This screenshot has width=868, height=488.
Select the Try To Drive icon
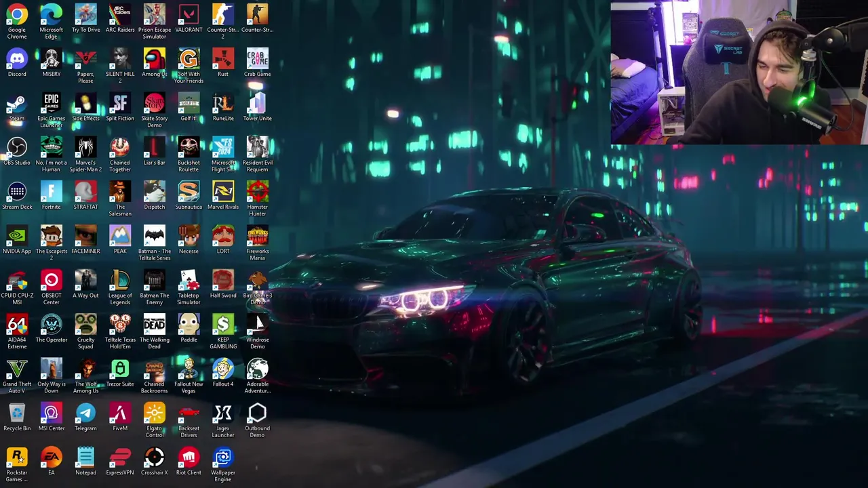point(85,15)
